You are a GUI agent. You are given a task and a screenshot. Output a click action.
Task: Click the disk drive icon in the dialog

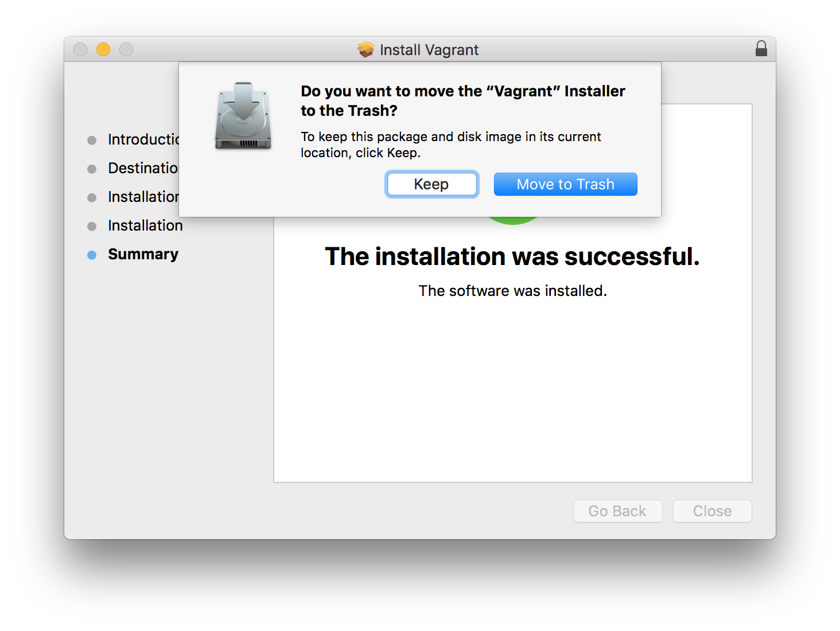[x=243, y=116]
